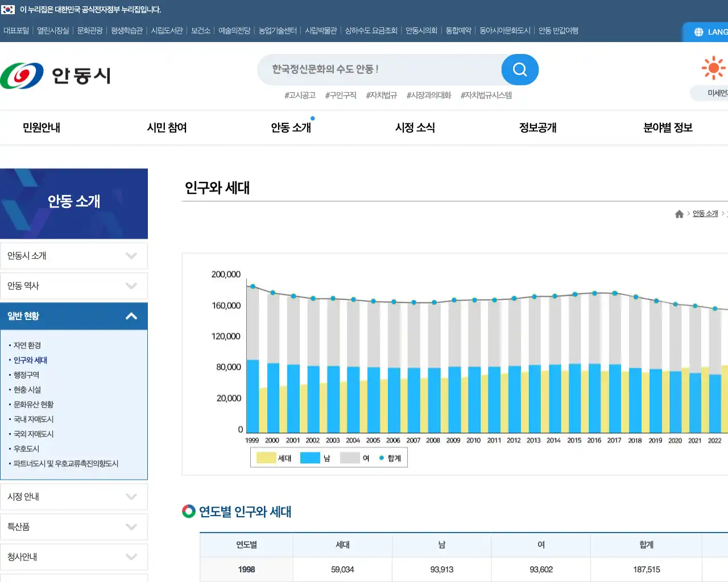This screenshot has width=728, height=582.
Task: Click the 안동 소개 breadcrumb link
Action: click(x=705, y=214)
